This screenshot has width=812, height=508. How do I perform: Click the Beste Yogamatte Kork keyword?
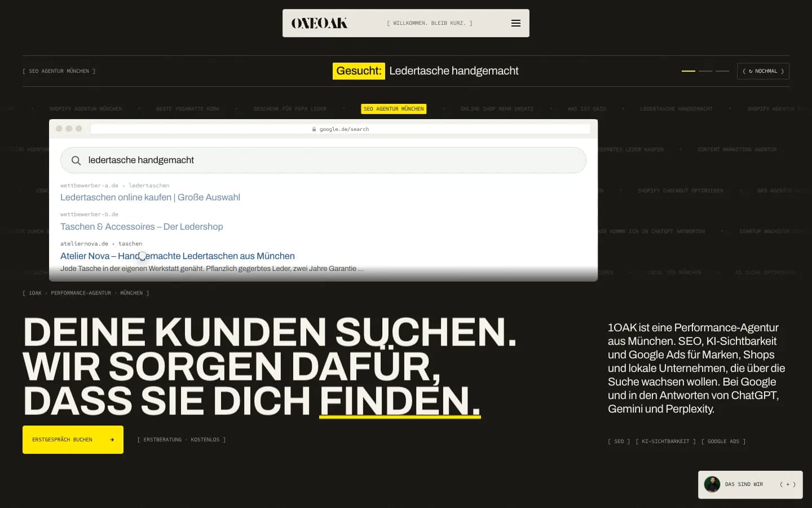click(188, 109)
